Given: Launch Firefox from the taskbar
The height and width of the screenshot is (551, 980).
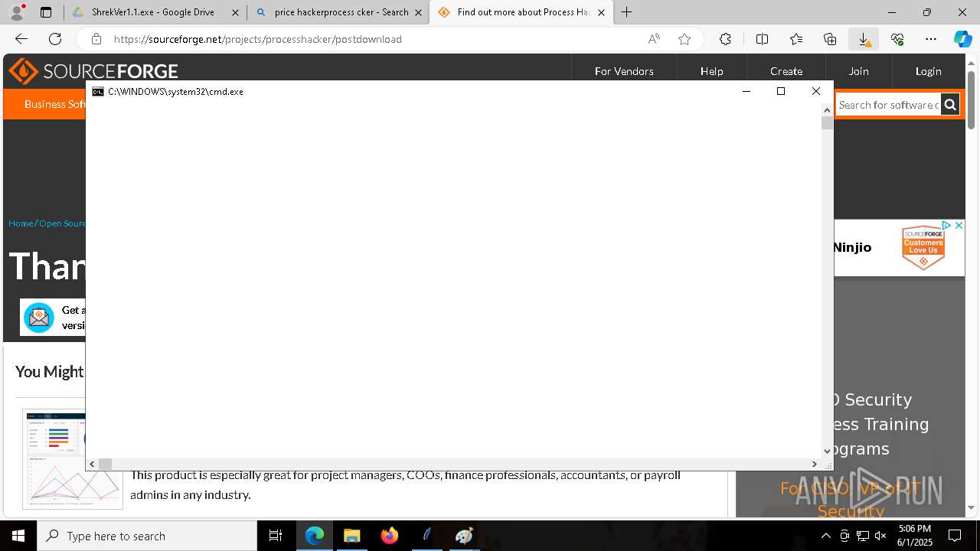Looking at the screenshot, I should point(390,536).
